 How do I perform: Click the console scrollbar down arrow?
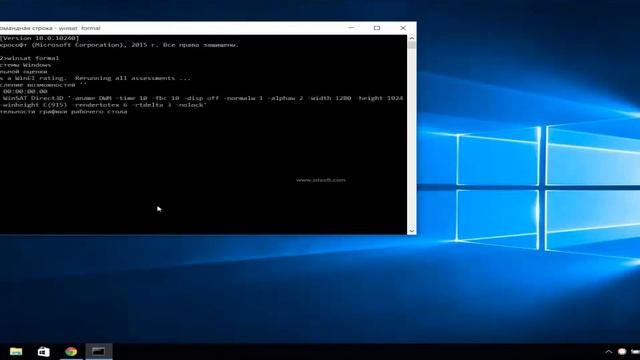[x=411, y=231]
